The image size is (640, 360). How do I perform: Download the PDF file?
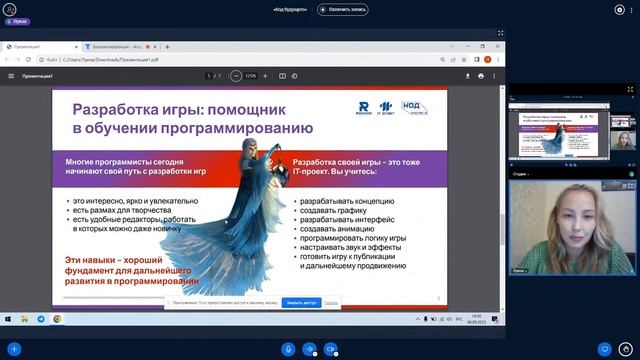coord(468,76)
